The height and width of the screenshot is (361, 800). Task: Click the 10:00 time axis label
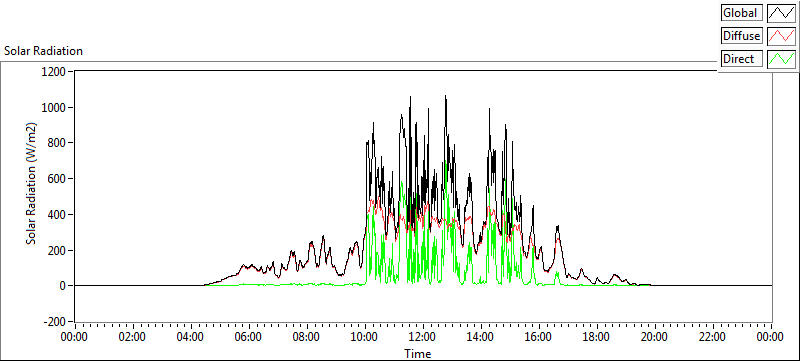(364, 337)
